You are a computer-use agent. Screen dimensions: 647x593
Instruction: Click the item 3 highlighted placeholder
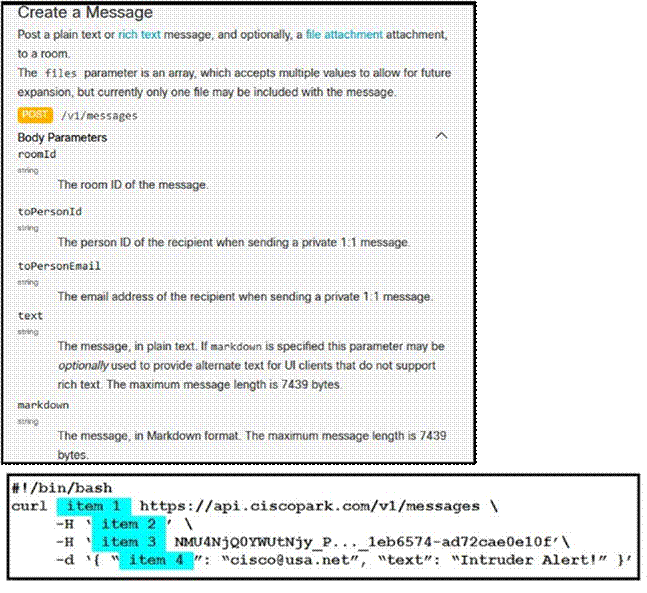coord(129,542)
